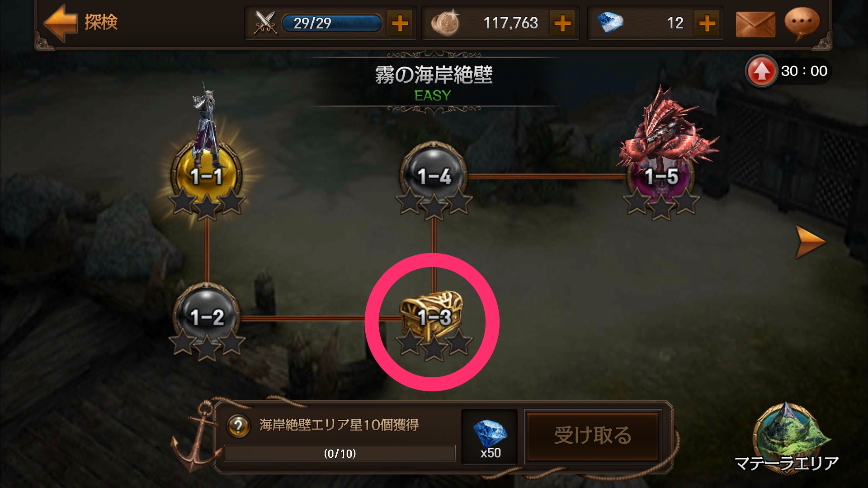The width and height of the screenshot is (868, 488).
Task: Click the 0/10 star progress bar
Action: click(x=340, y=453)
